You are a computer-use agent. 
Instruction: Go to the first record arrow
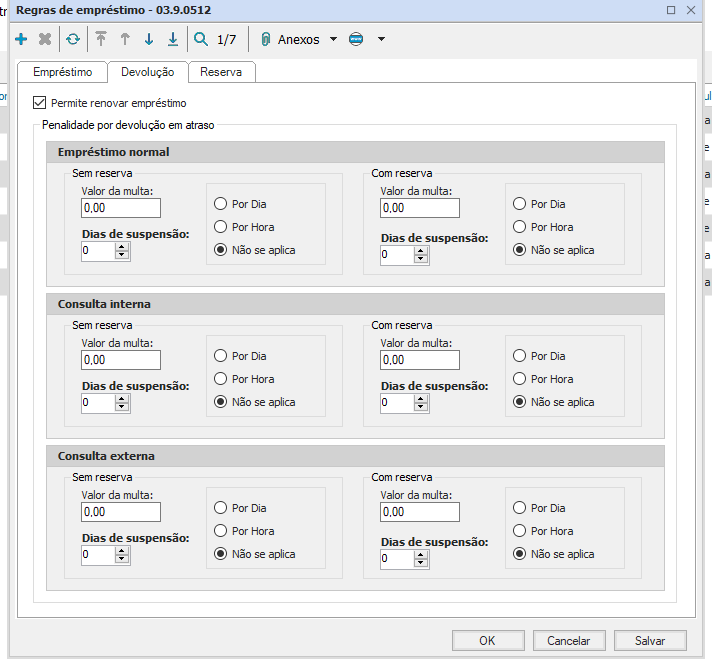click(x=100, y=40)
